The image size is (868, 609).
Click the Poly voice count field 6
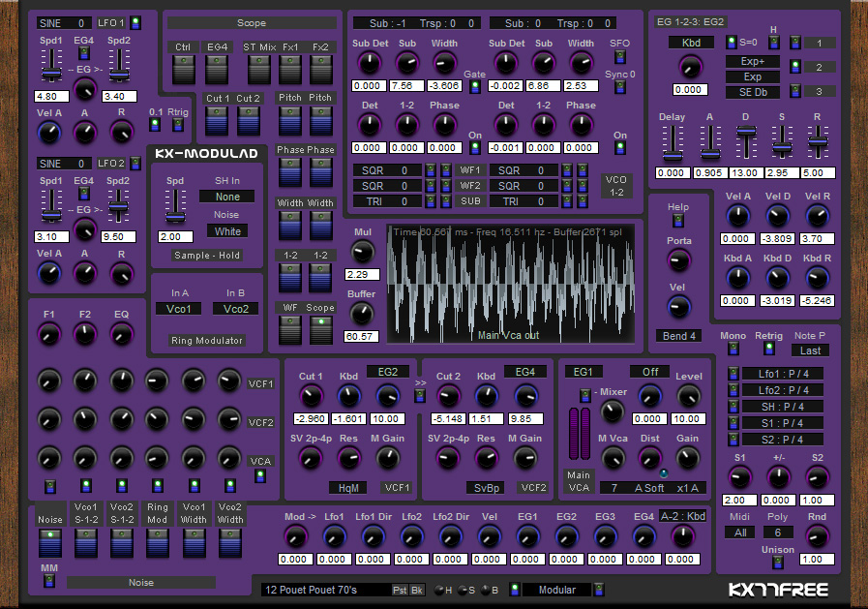click(x=778, y=533)
